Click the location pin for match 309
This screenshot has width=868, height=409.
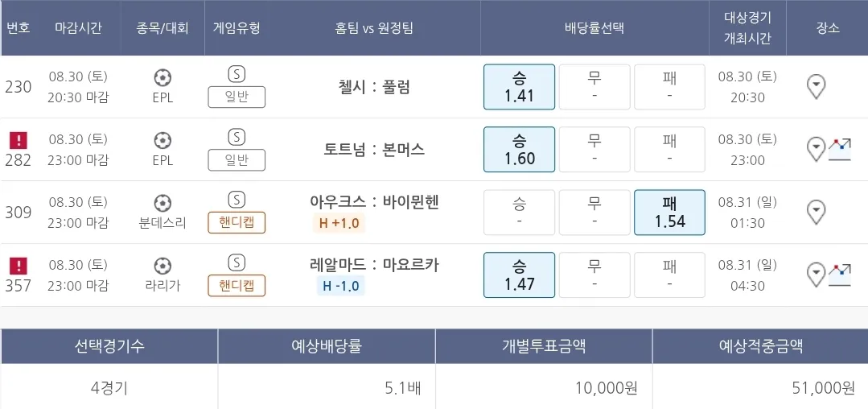coord(817,213)
